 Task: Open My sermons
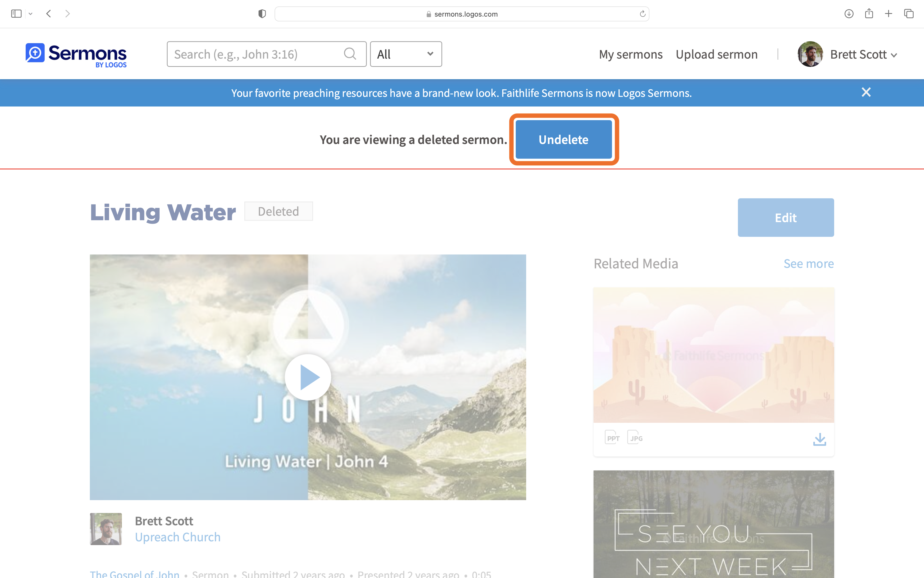click(x=631, y=54)
